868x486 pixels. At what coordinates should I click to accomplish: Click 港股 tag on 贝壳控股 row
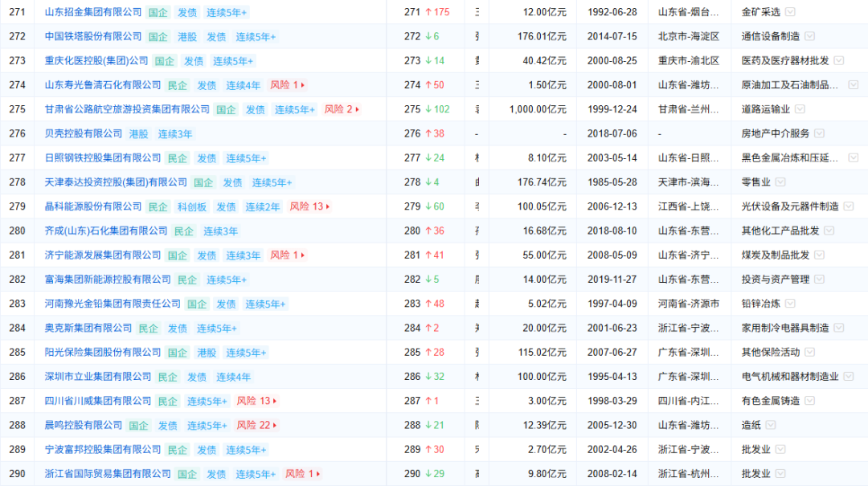pyautogui.click(x=138, y=134)
